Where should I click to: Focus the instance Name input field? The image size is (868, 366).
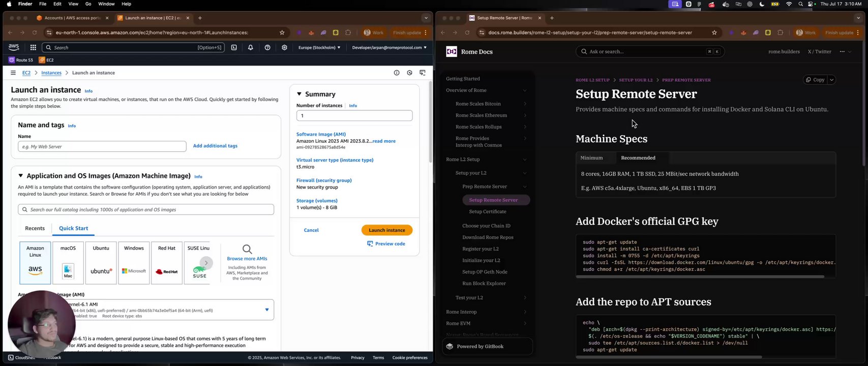tap(102, 146)
